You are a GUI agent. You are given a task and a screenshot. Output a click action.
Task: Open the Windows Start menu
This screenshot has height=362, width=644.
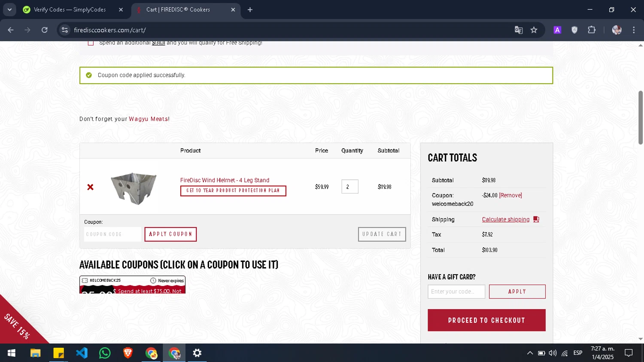(x=12, y=353)
